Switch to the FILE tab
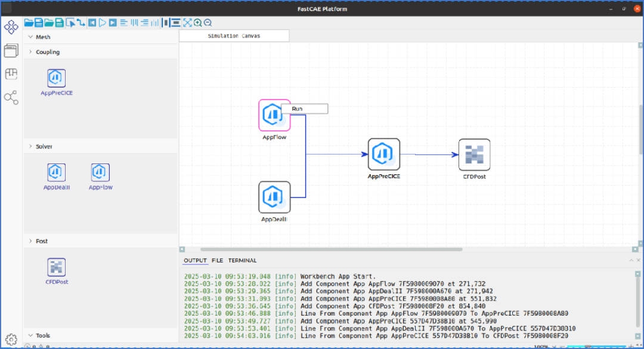The width and height of the screenshot is (644, 349). (x=217, y=260)
